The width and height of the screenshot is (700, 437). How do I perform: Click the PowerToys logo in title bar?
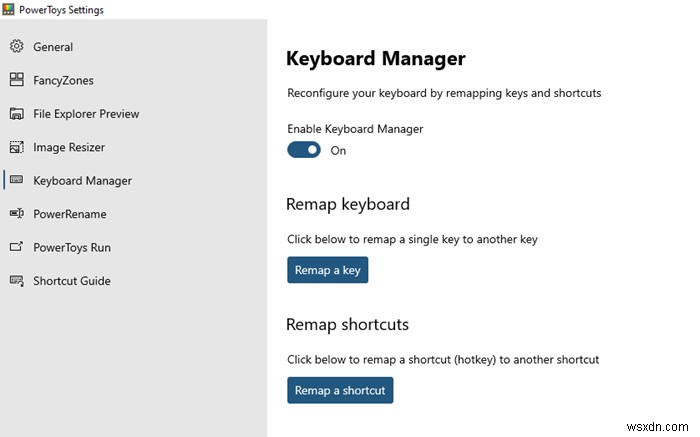9,10
